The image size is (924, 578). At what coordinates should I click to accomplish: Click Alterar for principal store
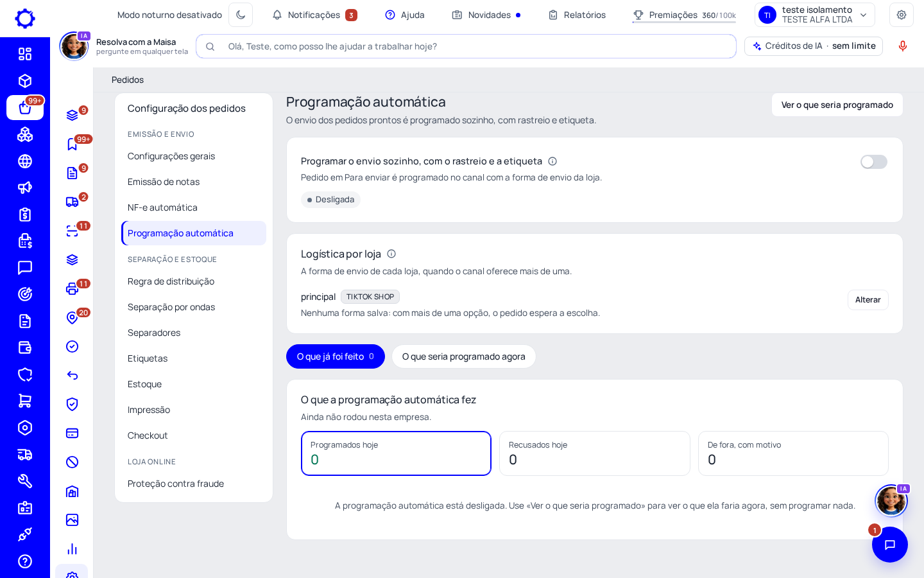(x=868, y=300)
